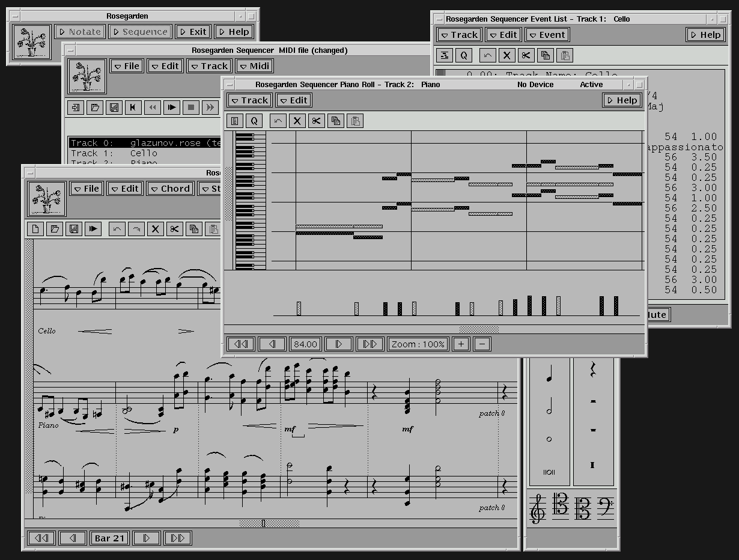739x560 pixels.
Task: Click the quantize Q icon in Event List toolbar
Action: coord(463,55)
